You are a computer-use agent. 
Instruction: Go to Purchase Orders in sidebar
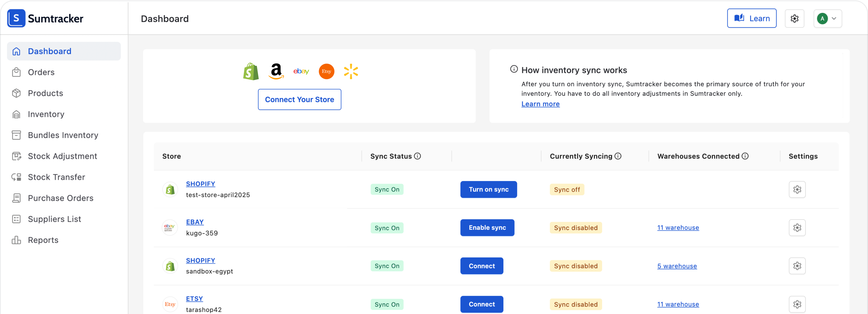pyautogui.click(x=61, y=198)
